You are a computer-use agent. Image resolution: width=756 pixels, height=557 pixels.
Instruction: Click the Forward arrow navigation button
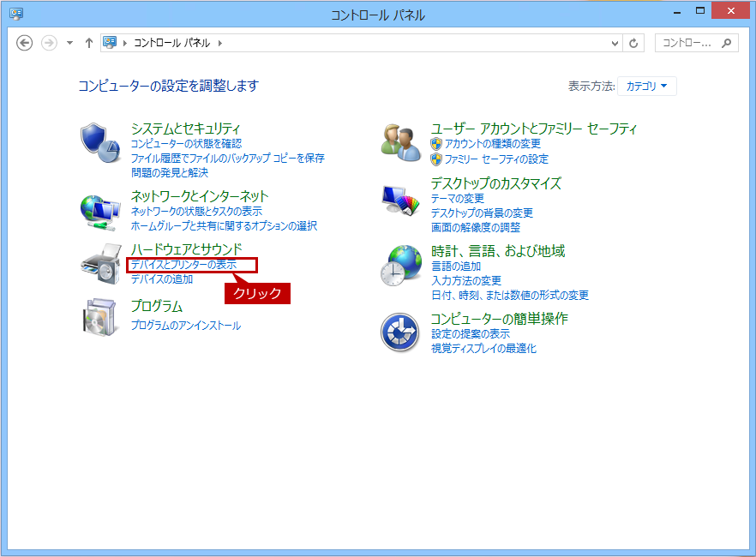49,43
